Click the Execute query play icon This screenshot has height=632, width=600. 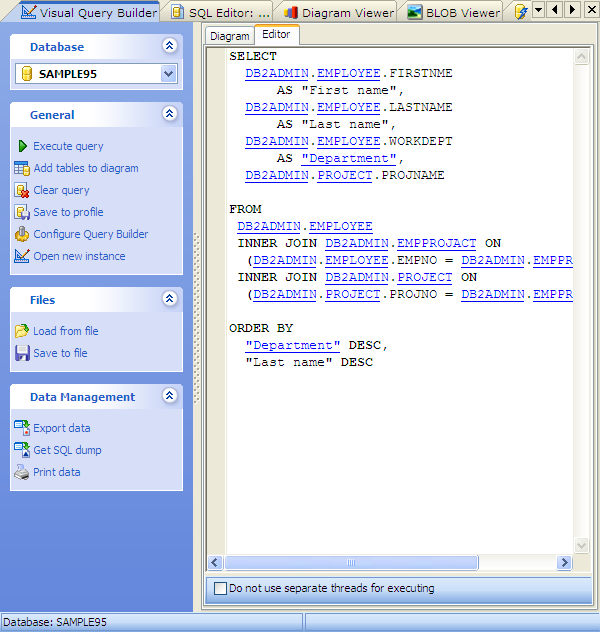coord(23,146)
